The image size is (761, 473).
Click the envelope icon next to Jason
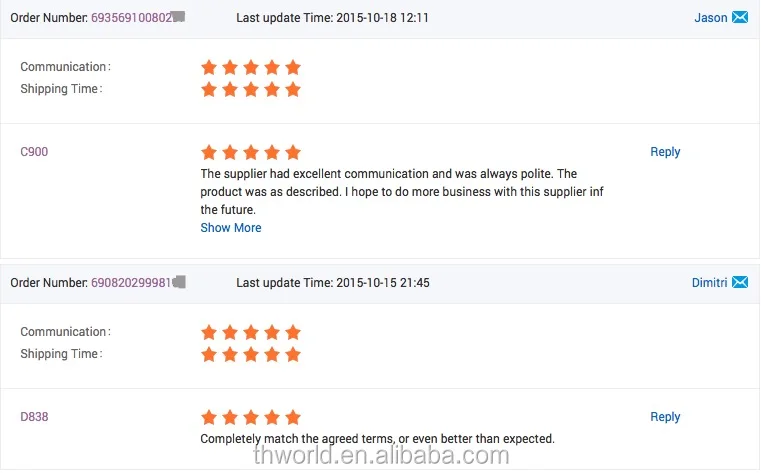tap(740, 17)
